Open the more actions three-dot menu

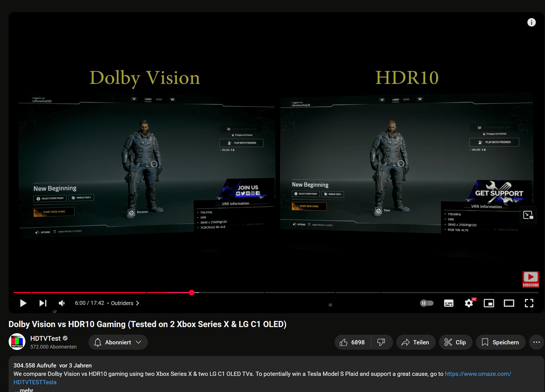(x=536, y=342)
